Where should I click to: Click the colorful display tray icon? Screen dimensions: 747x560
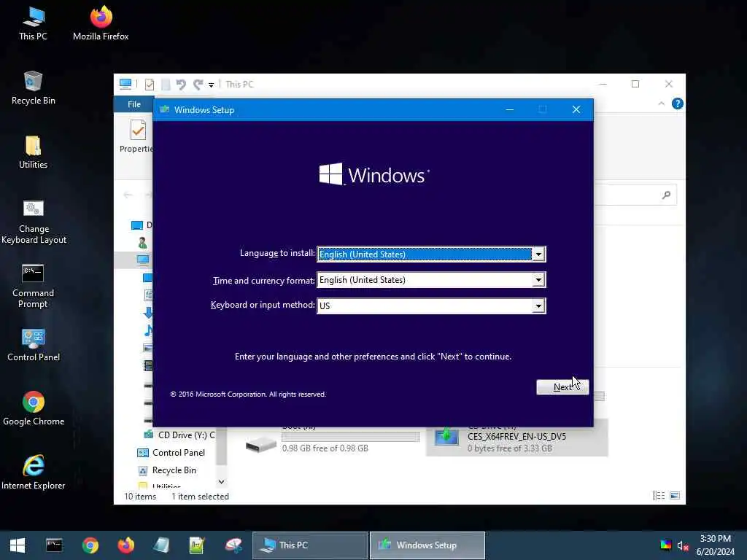click(665, 545)
